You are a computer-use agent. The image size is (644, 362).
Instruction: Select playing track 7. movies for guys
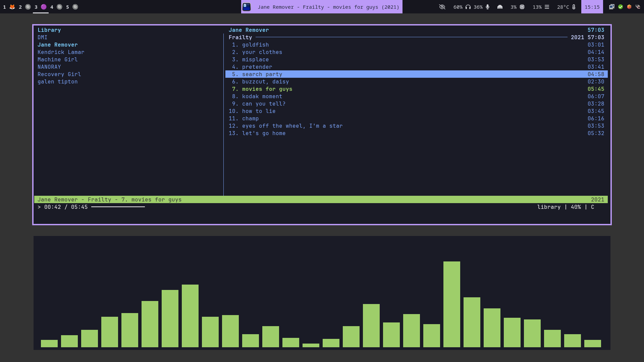416,89
